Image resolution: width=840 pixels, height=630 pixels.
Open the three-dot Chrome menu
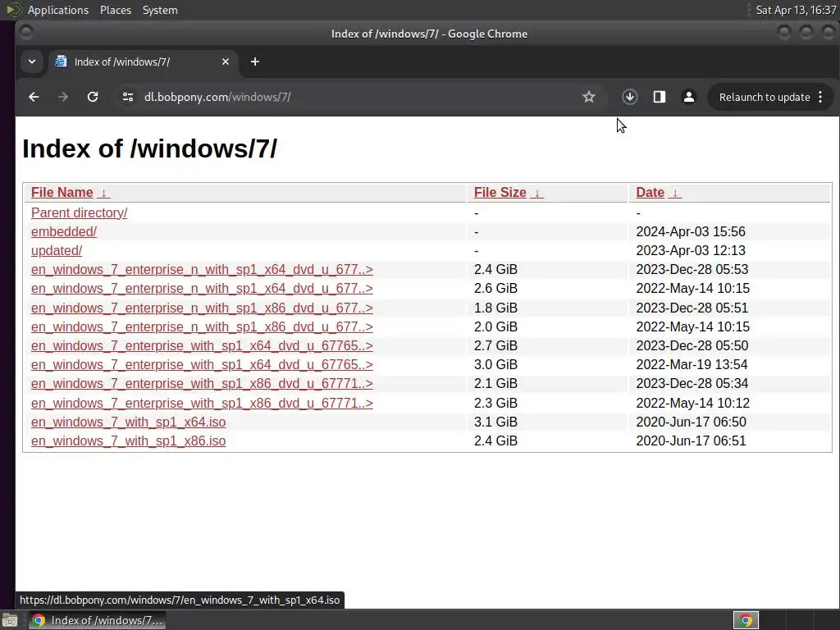820,97
